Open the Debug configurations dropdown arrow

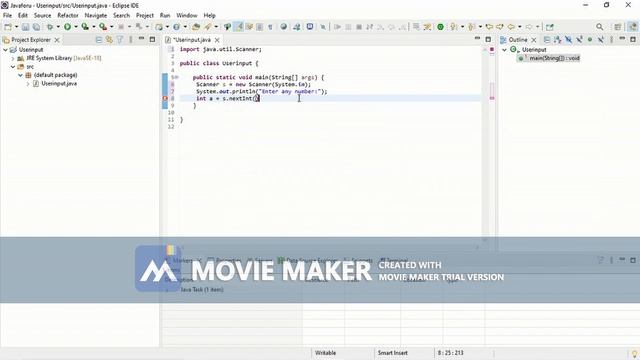coord(58,27)
